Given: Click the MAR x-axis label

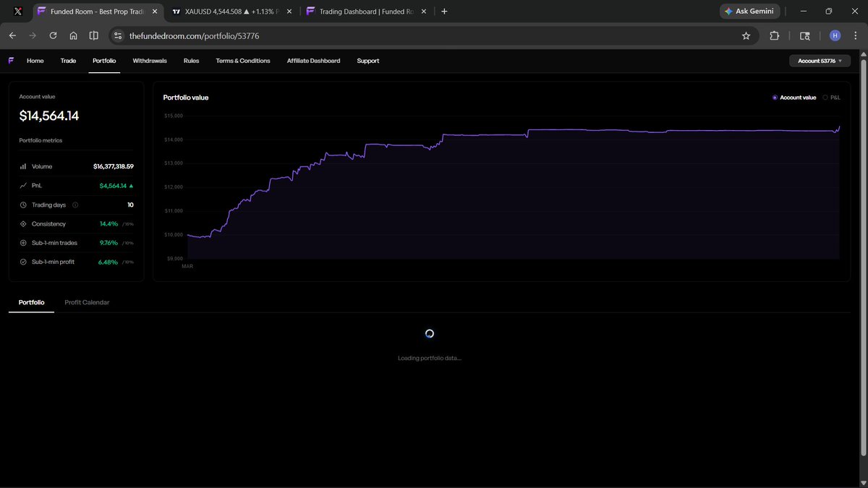Looking at the screenshot, I should pyautogui.click(x=187, y=266).
